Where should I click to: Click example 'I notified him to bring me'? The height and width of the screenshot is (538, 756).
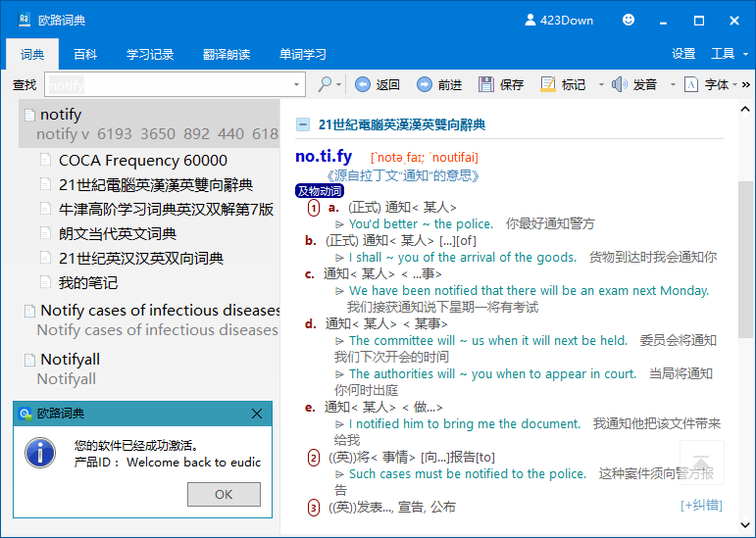[x=465, y=424]
